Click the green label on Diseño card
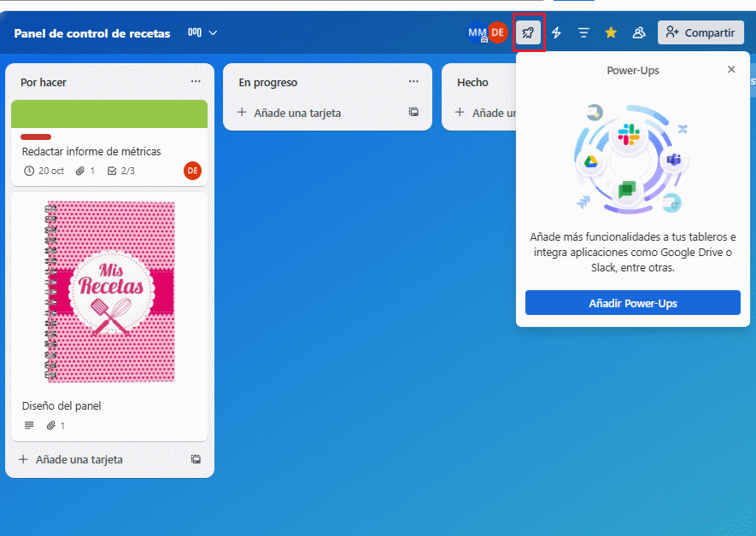This screenshot has height=536, width=756. coord(109,114)
